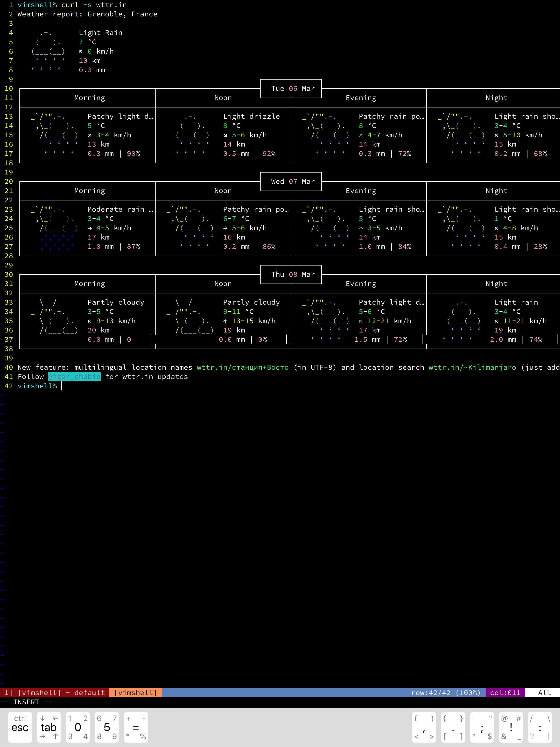Image resolution: width=560 pixels, height=747 pixels.
Task: Open the wttr.in/~Kilimanjaro link
Action: pos(472,367)
